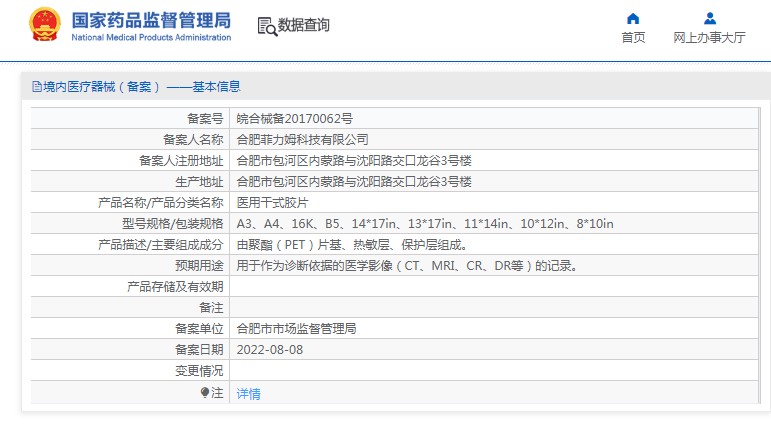
Task: Click the 产品名称/产品分类名称 label
Action: coord(161,203)
